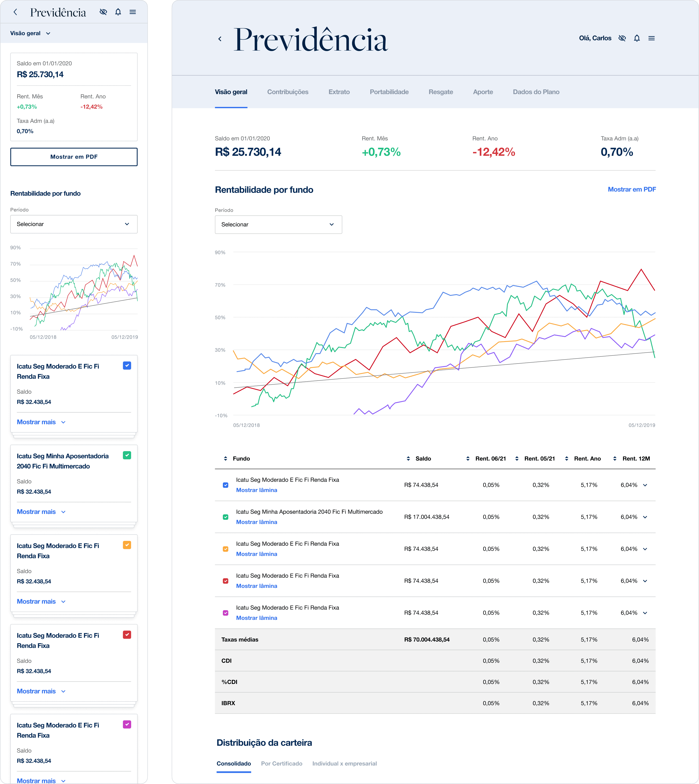
Task: Open notifications bell in mobile panel
Action: 118,12
